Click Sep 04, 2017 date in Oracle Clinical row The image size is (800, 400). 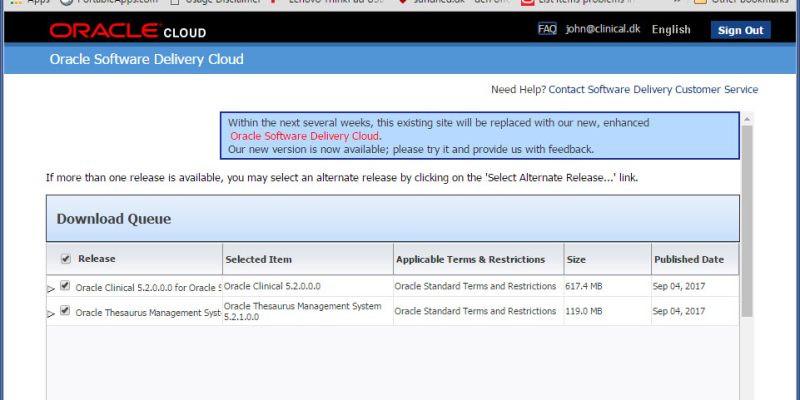click(679, 286)
